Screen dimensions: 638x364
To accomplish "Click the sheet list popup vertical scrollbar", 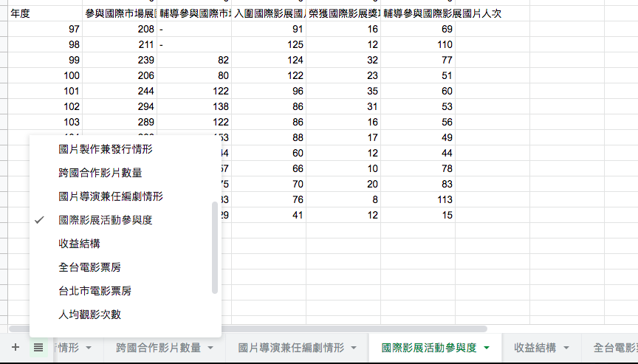I will click(x=215, y=247).
